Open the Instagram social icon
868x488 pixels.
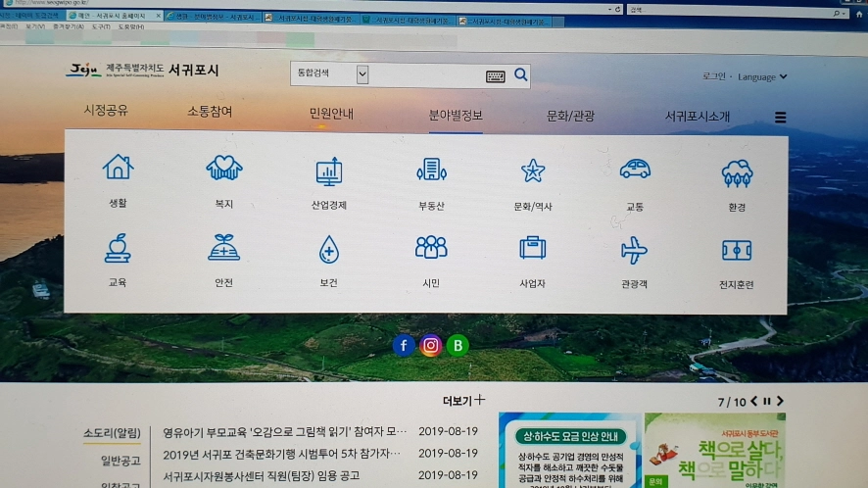tap(431, 346)
